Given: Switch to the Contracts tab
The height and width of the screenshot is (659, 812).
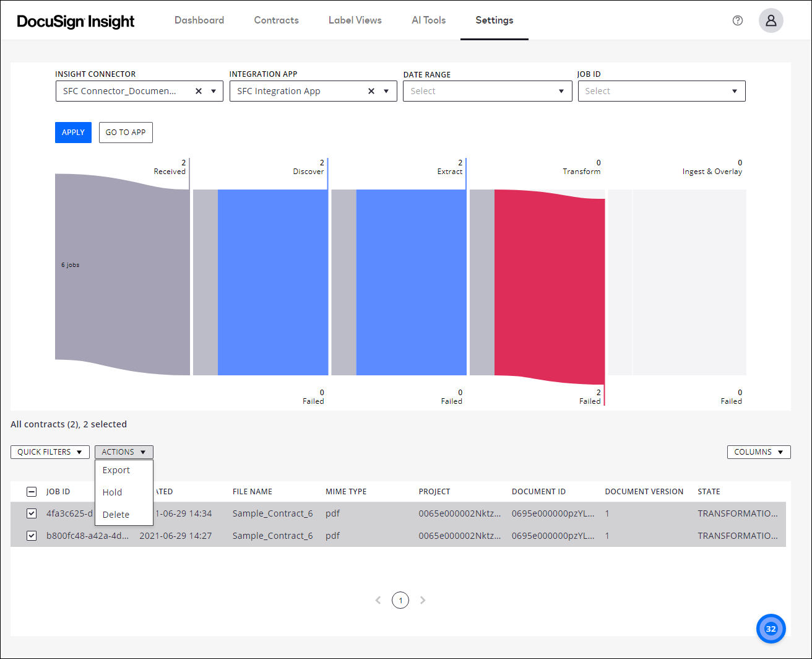Looking at the screenshot, I should (x=276, y=20).
